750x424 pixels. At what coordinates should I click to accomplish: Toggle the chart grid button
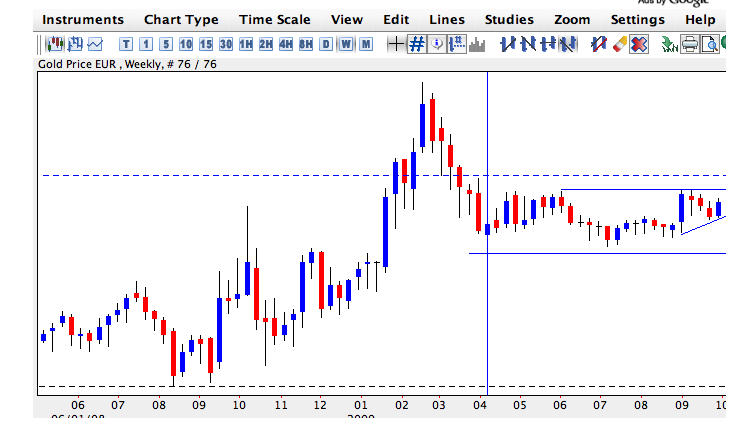[417, 43]
